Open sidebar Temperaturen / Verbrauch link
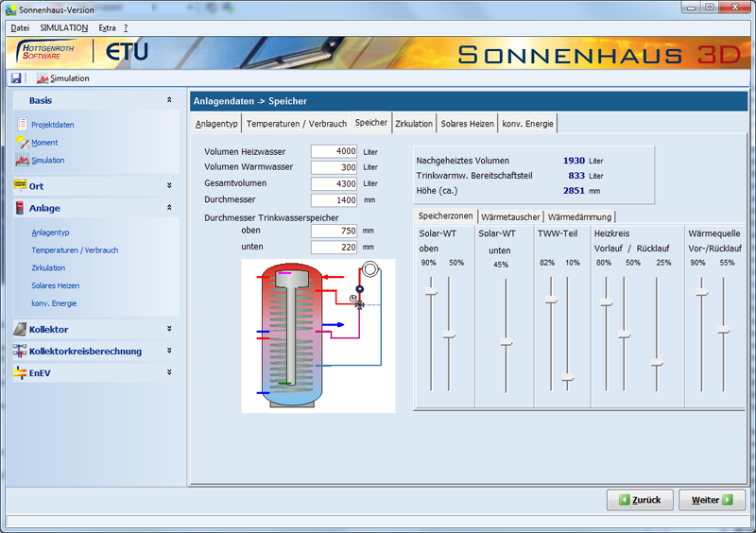The image size is (756, 533). pos(75,249)
